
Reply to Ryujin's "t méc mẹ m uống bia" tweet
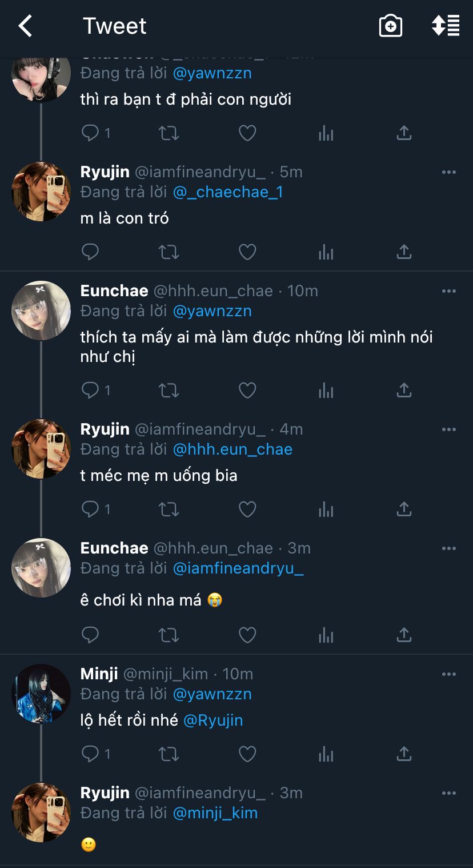[90, 509]
